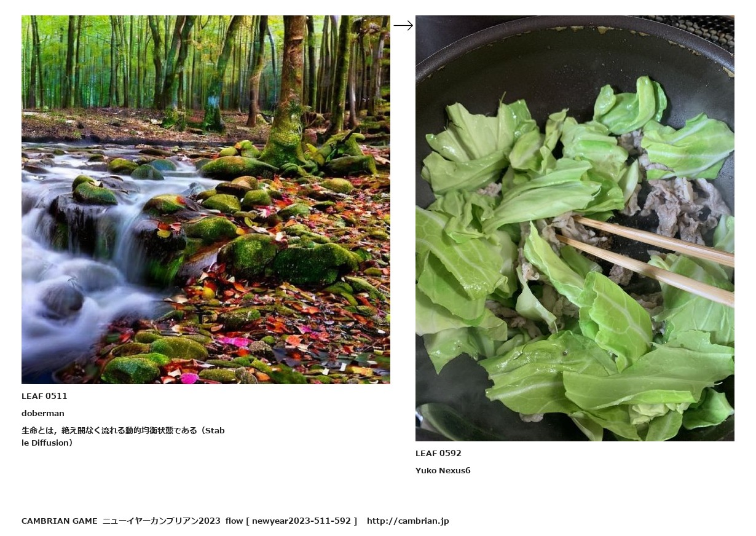Click the arrow between the two images
The width and height of the screenshot is (756, 536).
click(403, 25)
